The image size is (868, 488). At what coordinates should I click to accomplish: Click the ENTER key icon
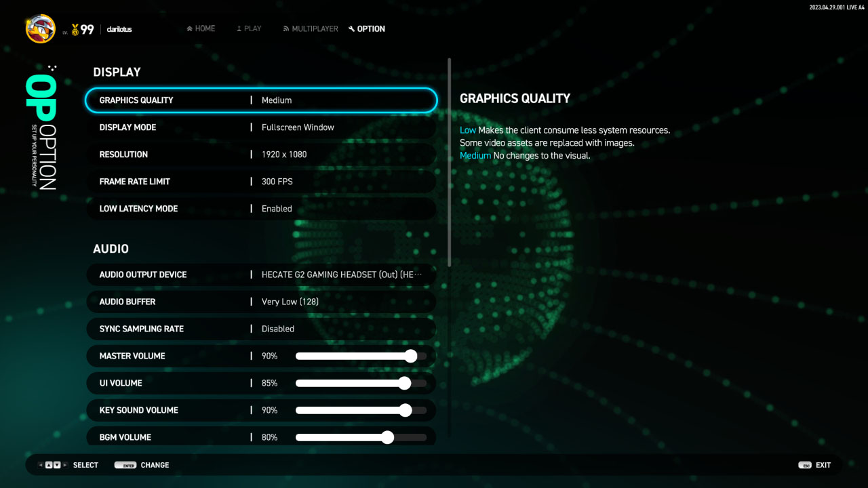(x=125, y=465)
